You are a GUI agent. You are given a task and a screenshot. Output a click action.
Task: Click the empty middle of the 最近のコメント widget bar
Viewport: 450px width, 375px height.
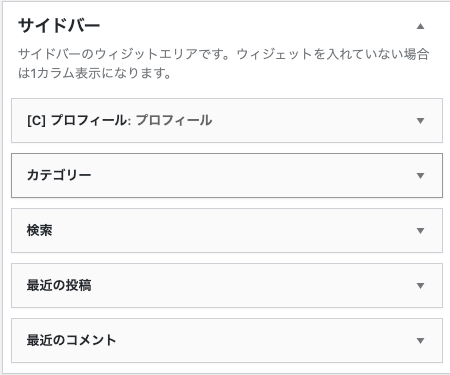pos(263,341)
